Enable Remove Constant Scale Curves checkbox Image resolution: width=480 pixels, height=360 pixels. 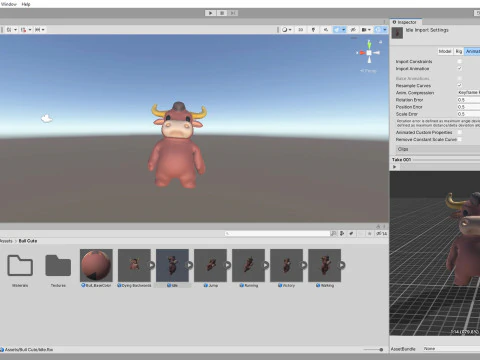[460, 139]
